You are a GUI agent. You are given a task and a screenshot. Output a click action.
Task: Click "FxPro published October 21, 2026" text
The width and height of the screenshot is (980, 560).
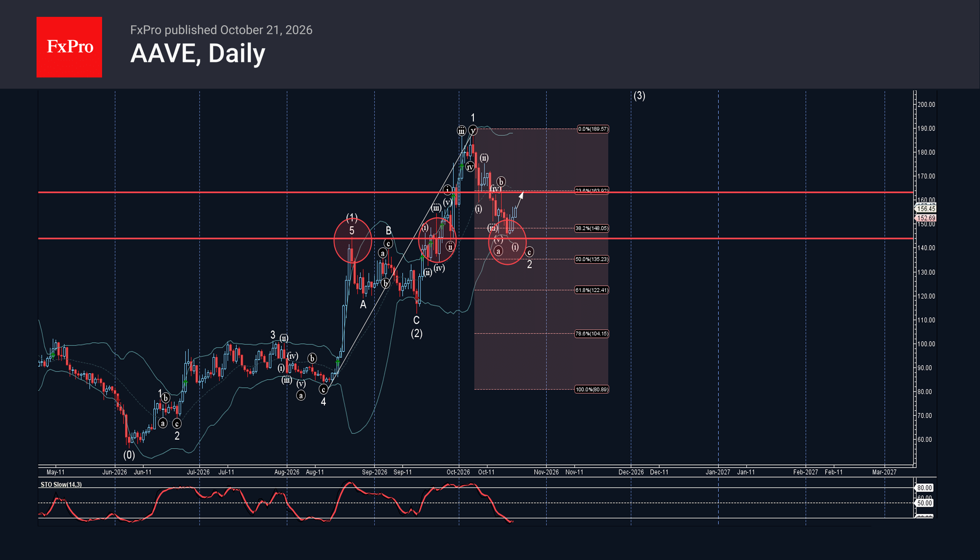[221, 30]
